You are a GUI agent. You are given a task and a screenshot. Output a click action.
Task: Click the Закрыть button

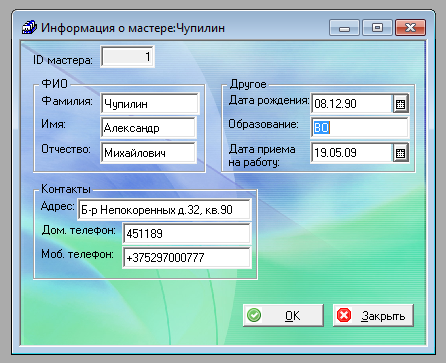pos(373,315)
